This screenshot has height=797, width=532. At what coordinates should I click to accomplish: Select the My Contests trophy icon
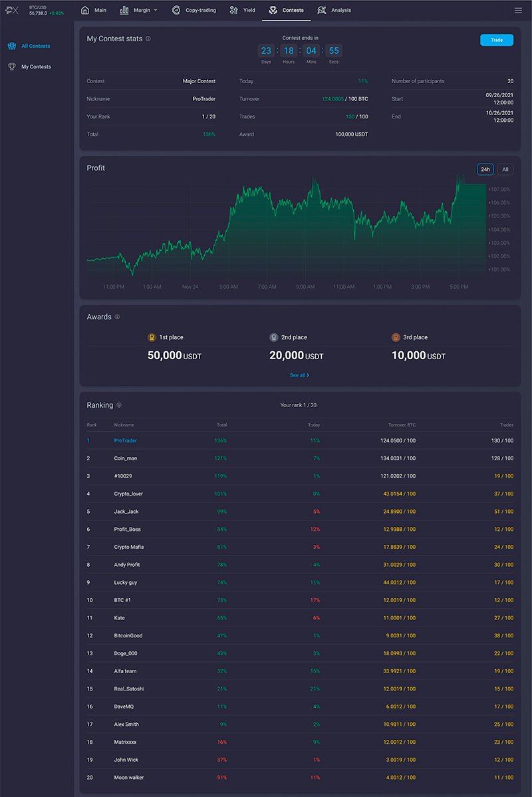point(12,67)
